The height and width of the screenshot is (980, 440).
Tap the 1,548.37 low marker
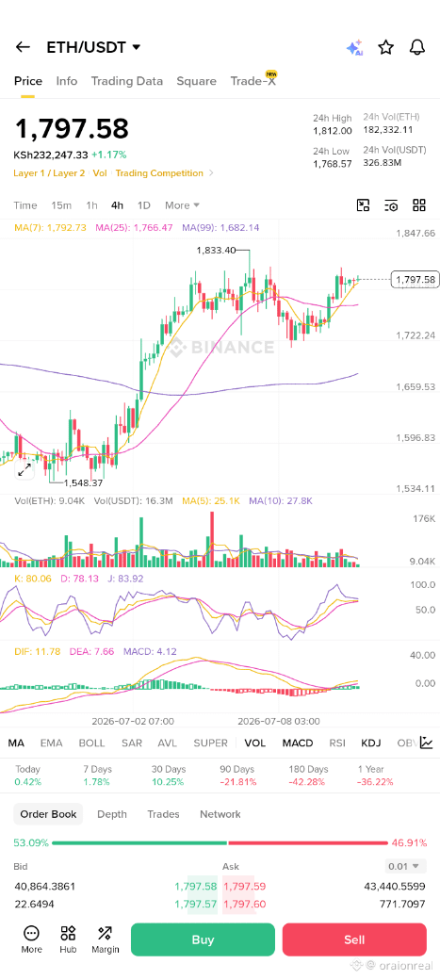(83, 482)
